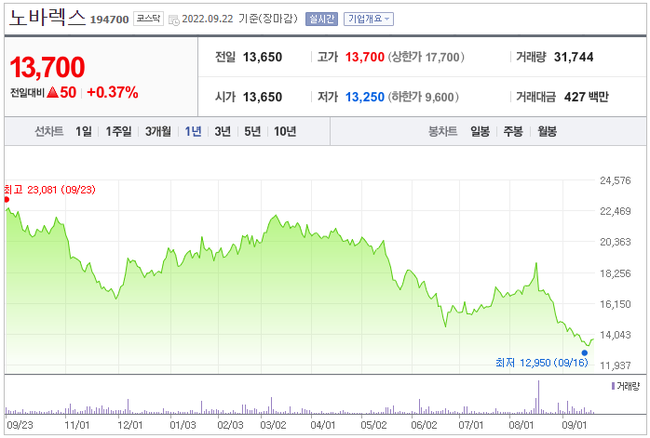Click the 상한가 17,700 text
This screenshot has height=438, width=650.
click(426, 57)
